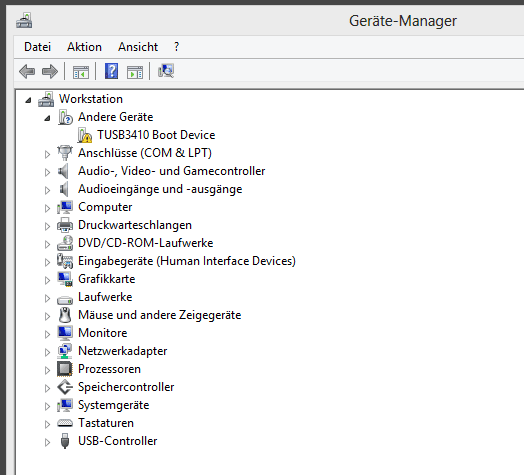Click the Forward arrow toolbar icon
This screenshot has height=475, width=524.
point(50,71)
